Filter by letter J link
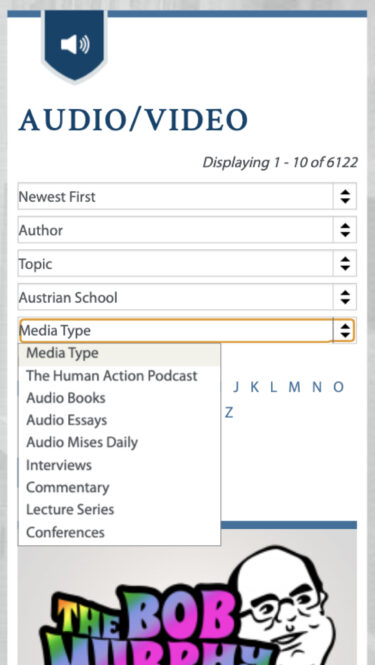This screenshot has width=375, height=665. click(236, 387)
